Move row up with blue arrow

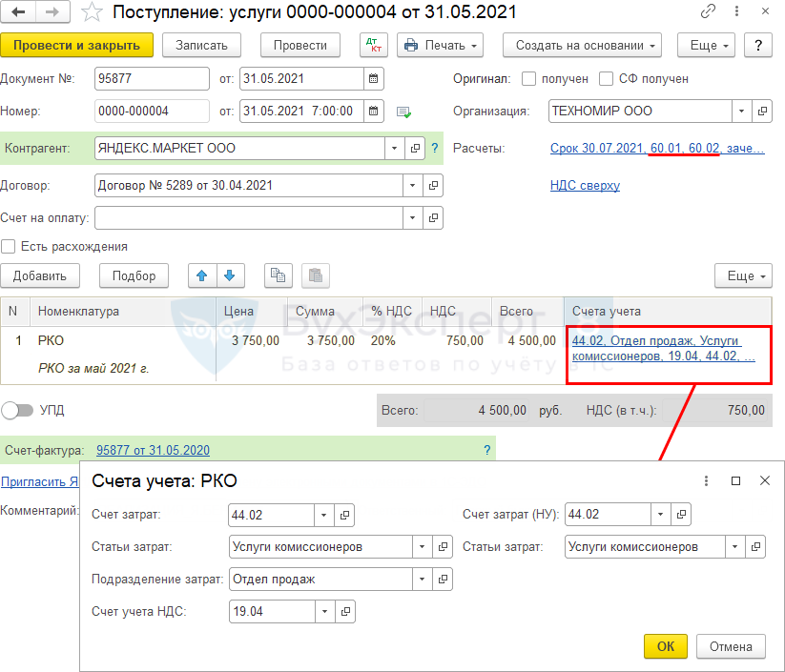point(201,275)
